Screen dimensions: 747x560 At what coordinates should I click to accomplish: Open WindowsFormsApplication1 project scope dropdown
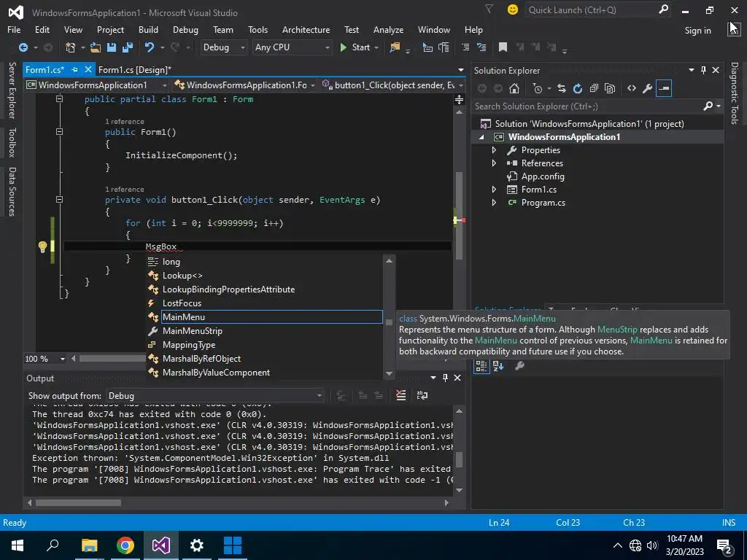pyautogui.click(x=97, y=85)
